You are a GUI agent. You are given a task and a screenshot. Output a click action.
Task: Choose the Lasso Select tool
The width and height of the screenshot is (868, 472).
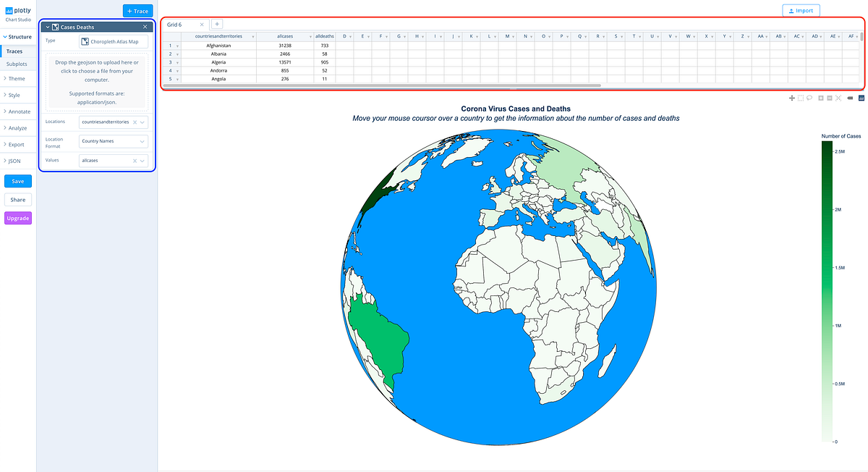809,98
